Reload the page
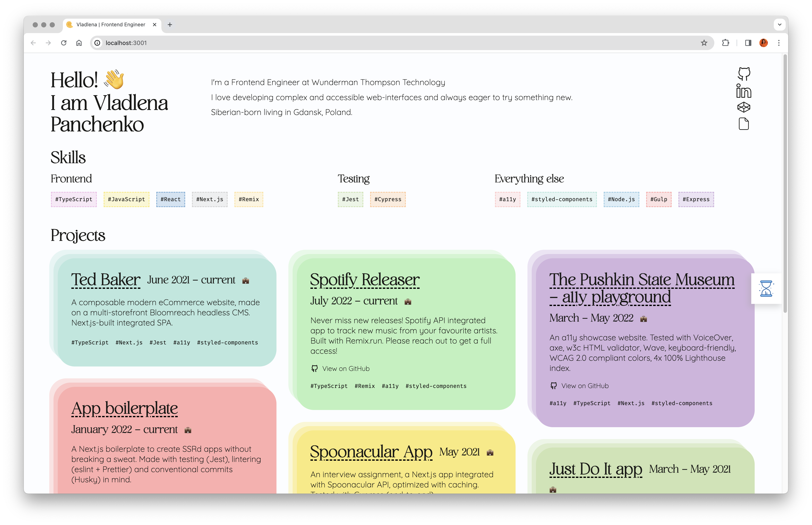812x525 pixels. pyautogui.click(x=64, y=43)
